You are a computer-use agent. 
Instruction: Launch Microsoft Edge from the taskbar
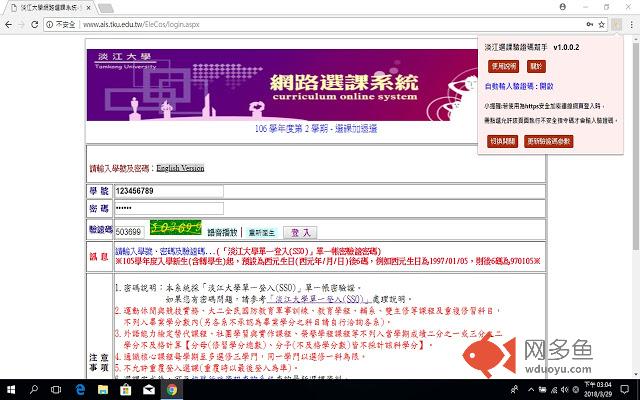coord(80,390)
